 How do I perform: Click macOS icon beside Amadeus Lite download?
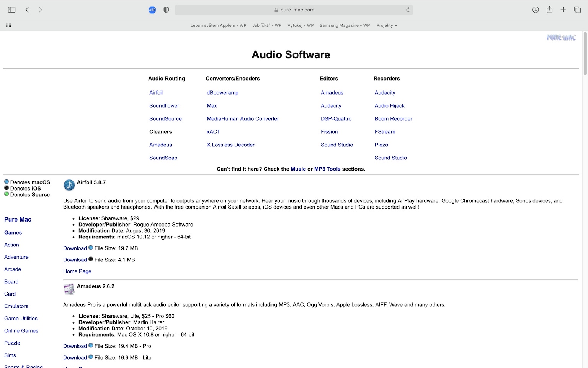click(91, 357)
